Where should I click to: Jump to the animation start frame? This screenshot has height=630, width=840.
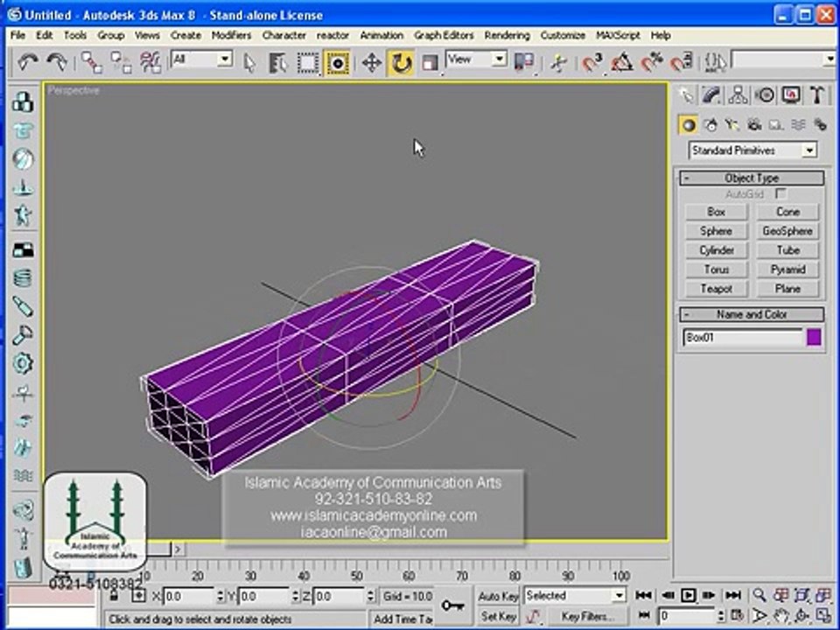643,595
